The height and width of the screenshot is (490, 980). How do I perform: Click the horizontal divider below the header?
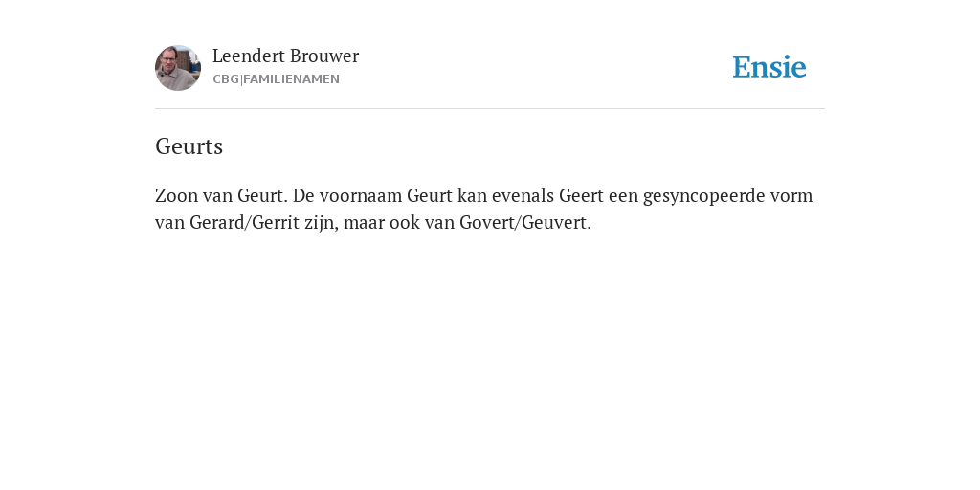coord(490,109)
